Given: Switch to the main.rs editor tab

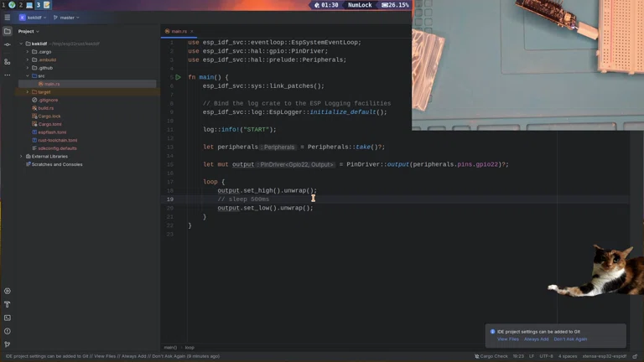Looking at the screenshot, I should tap(179, 31).
